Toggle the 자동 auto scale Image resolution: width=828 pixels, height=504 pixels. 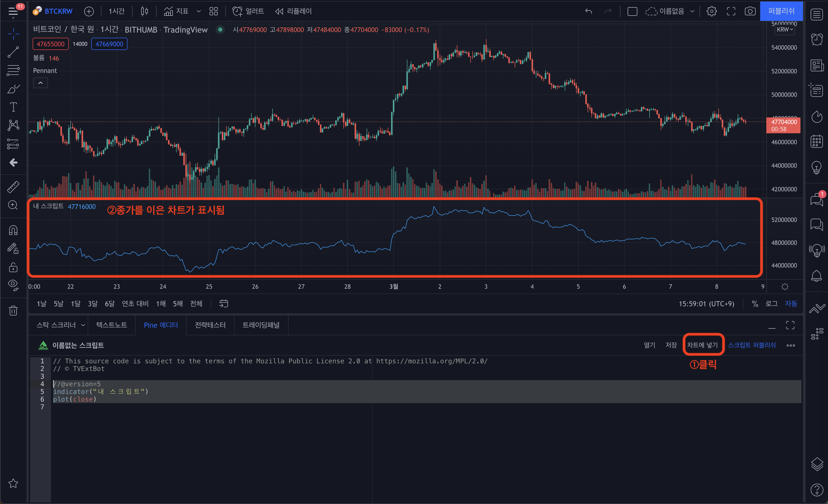(791, 303)
